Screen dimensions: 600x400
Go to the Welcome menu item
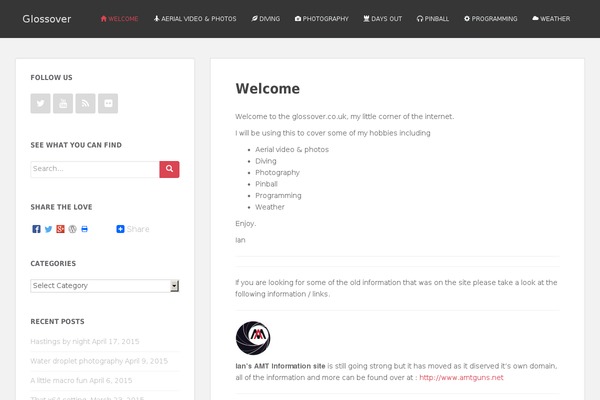pyautogui.click(x=119, y=19)
